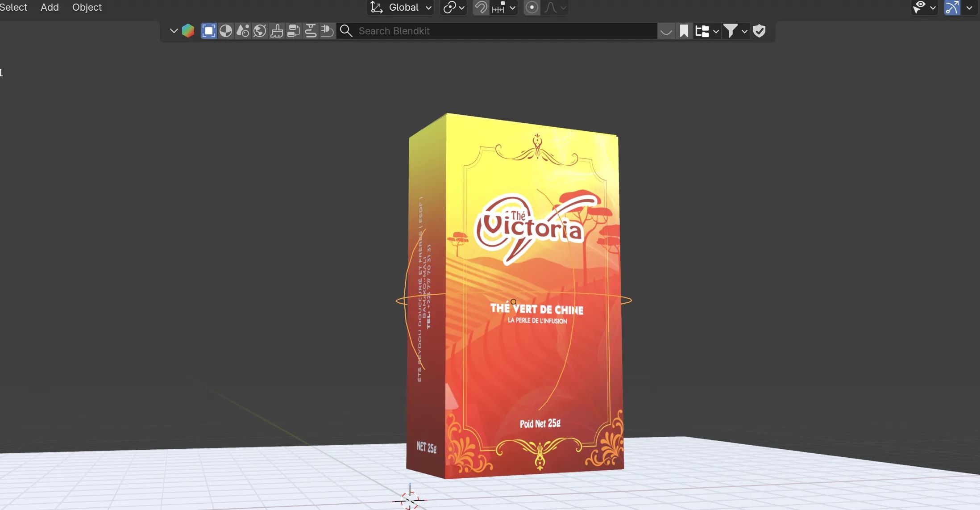Screen dimensions: 980x510
Task: Click the BlendKit filter funnel icon
Action: pyautogui.click(x=731, y=31)
